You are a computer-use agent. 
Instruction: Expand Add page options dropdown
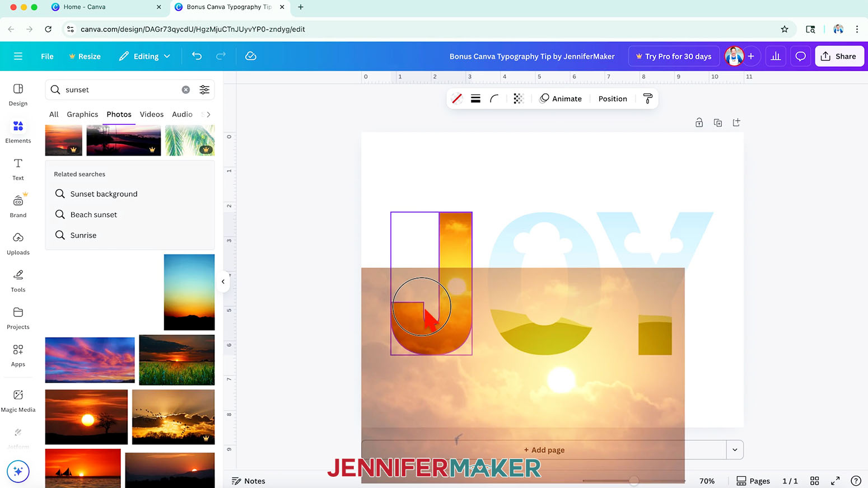tap(735, 449)
